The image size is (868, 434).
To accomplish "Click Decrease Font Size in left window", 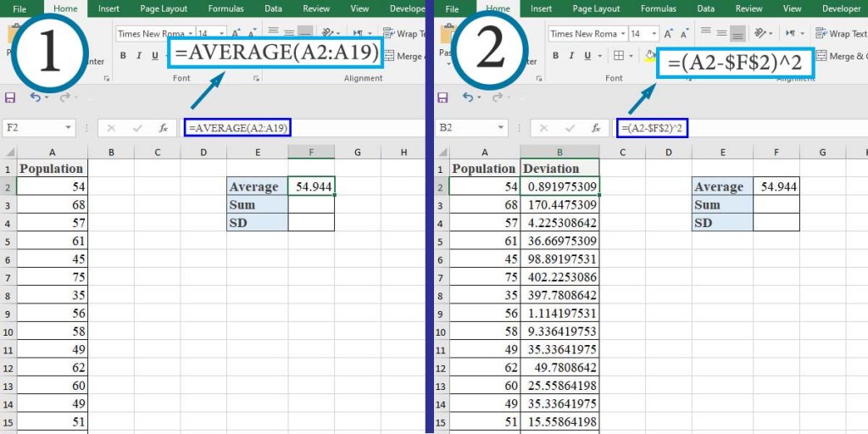I will point(252,34).
